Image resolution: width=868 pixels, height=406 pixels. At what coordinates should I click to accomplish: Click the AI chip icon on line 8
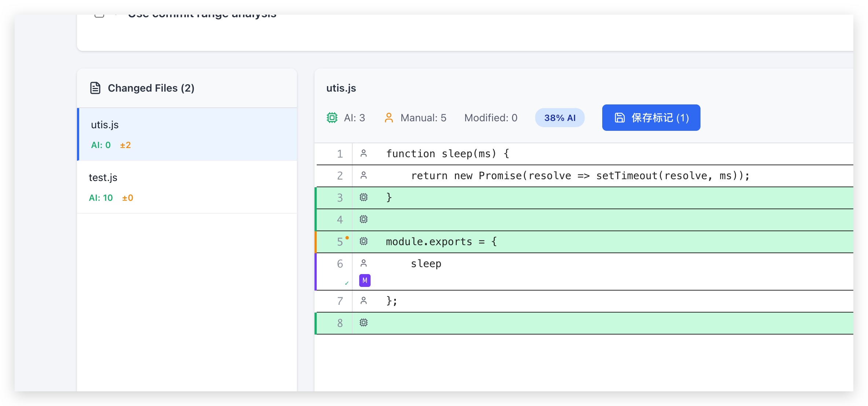tap(363, 323)
